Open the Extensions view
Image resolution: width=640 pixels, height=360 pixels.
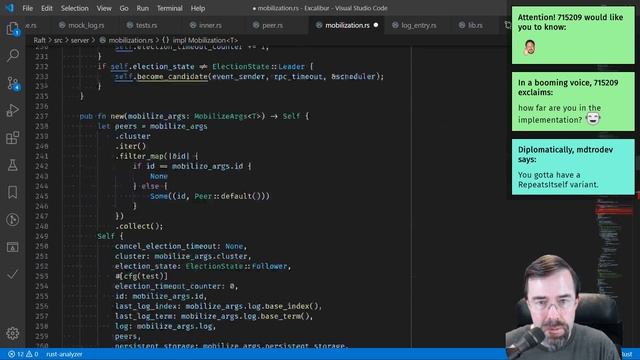click(13, 138)
